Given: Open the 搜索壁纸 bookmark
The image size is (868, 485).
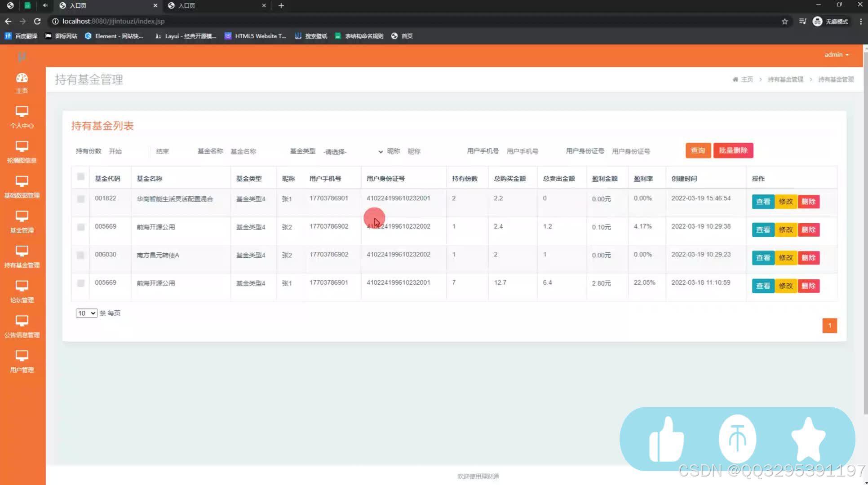Looking at the screenshot, I should (311, 36).
